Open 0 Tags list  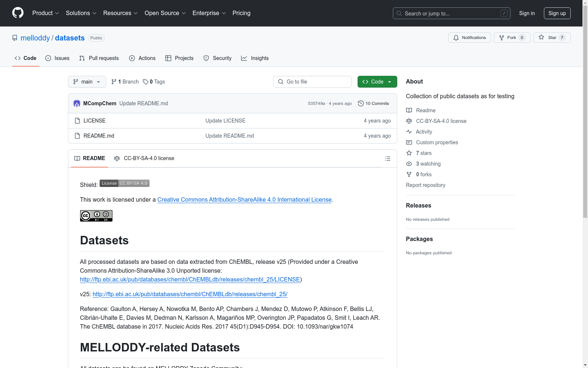tap(154, 82)
